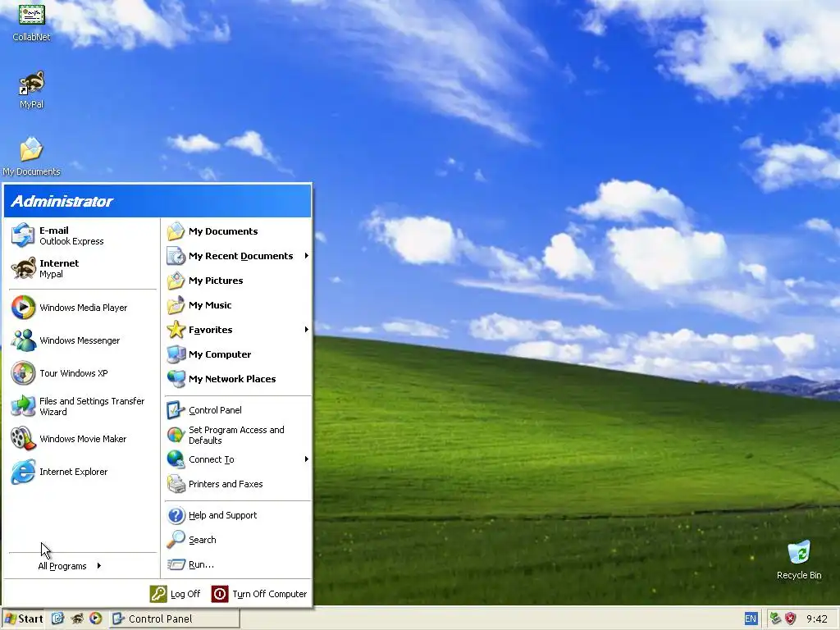Launch E-mail Outlook Express from Start menu
The width and height of the screenshot is (840, 630).
pos(83,235)
